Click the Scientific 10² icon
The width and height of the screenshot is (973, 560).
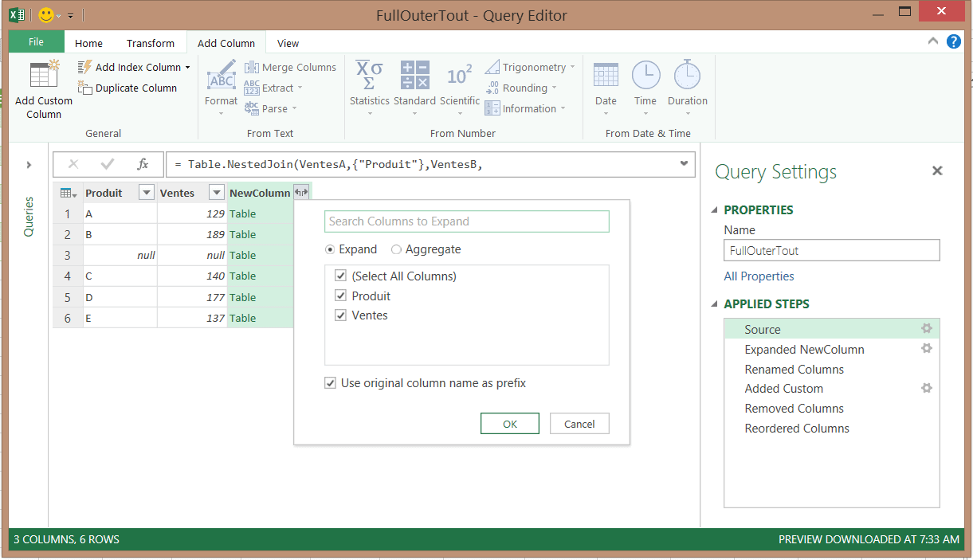pos(459,76)
